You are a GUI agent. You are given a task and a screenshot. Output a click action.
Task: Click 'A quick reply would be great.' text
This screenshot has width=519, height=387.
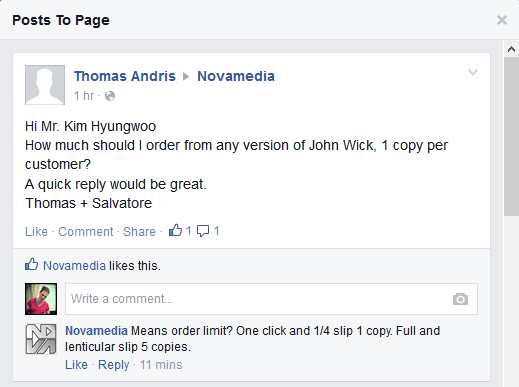[116, 184]
